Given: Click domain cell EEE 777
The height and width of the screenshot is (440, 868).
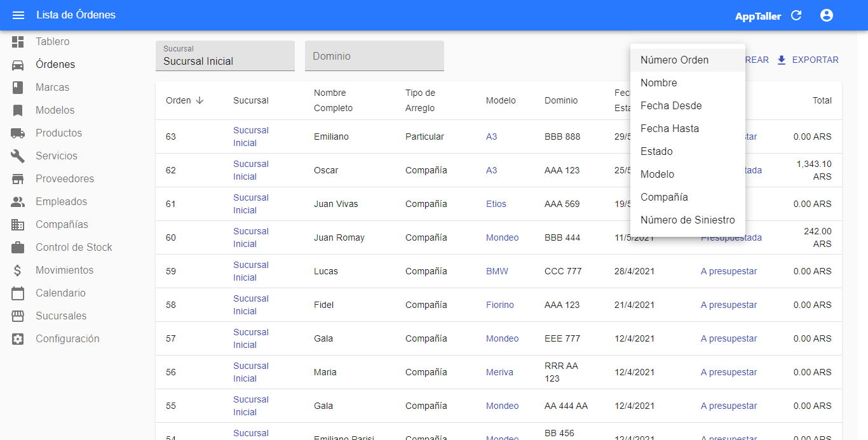Looking at the screenshot, I should coord(562,338).
